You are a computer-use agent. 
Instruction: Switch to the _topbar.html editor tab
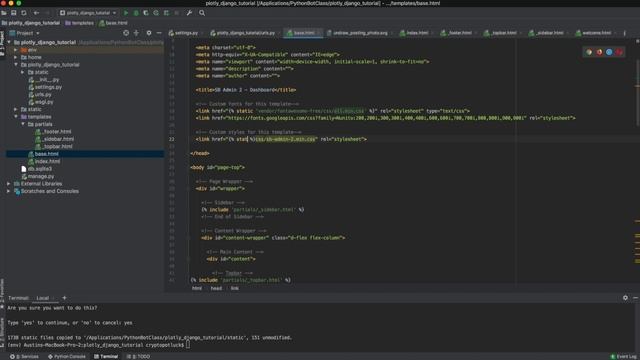(501, 33)
